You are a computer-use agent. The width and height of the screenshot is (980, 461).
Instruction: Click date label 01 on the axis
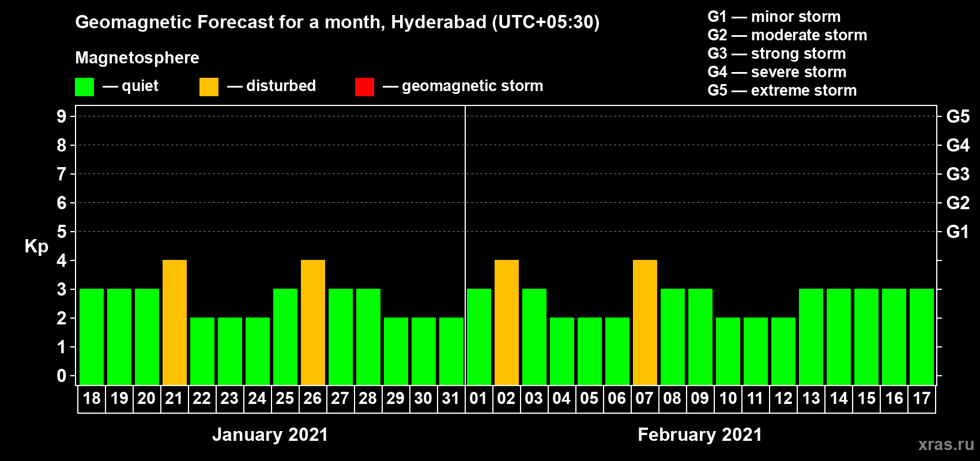tap(478, 399)
